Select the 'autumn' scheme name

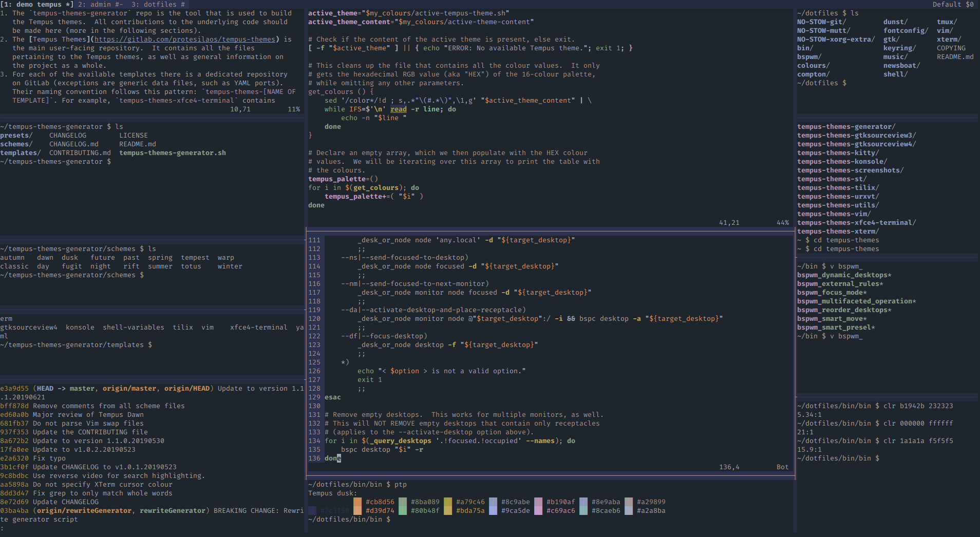tap(12, 257)
